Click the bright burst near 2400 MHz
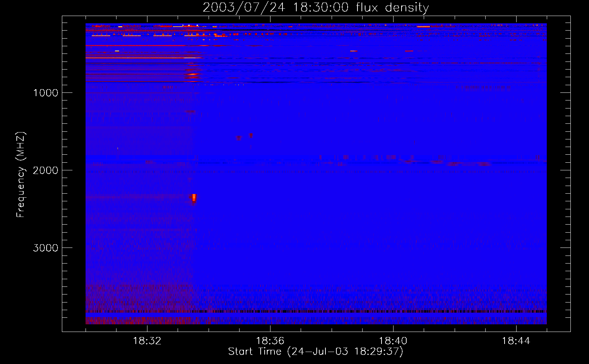The height and width of the screenshot is (364, 589). pyautogui.click(x=194, y=198)
